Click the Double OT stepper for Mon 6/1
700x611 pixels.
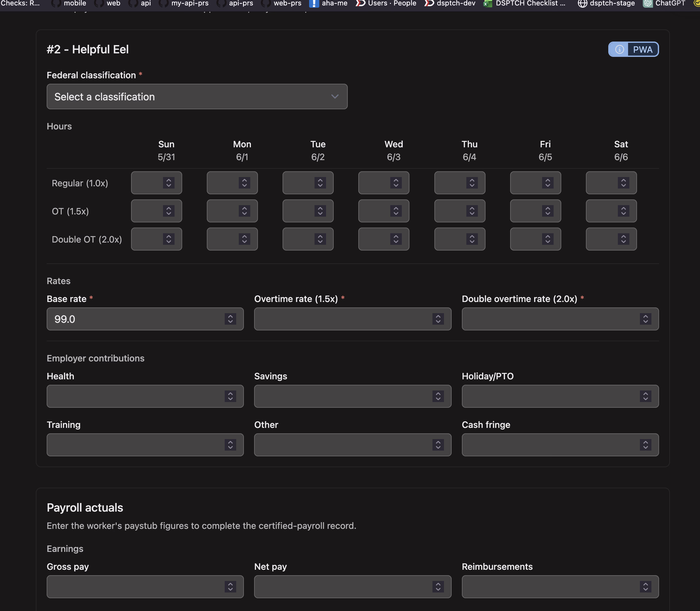pyautogui.click(x=245, y=239)
